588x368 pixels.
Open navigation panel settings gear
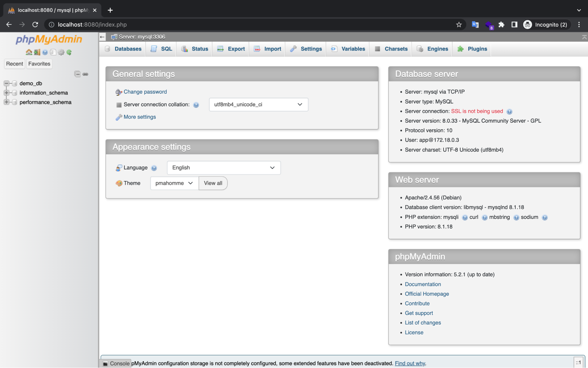tap(61, 52)
